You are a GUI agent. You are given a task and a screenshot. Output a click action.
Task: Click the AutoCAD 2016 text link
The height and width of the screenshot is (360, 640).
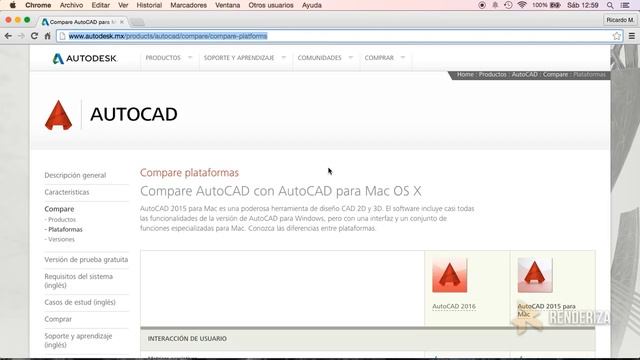click(454, 306)
